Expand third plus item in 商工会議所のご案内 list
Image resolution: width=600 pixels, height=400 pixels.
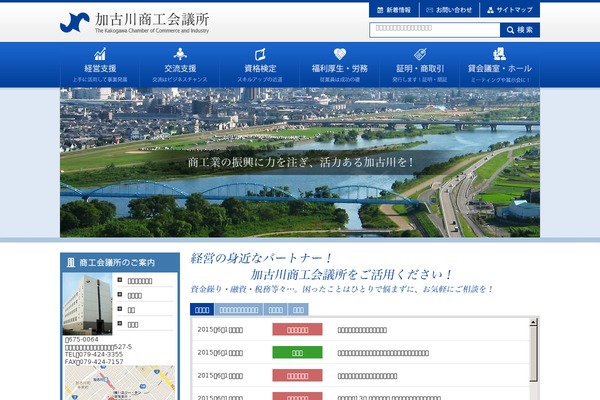(120, 309)
